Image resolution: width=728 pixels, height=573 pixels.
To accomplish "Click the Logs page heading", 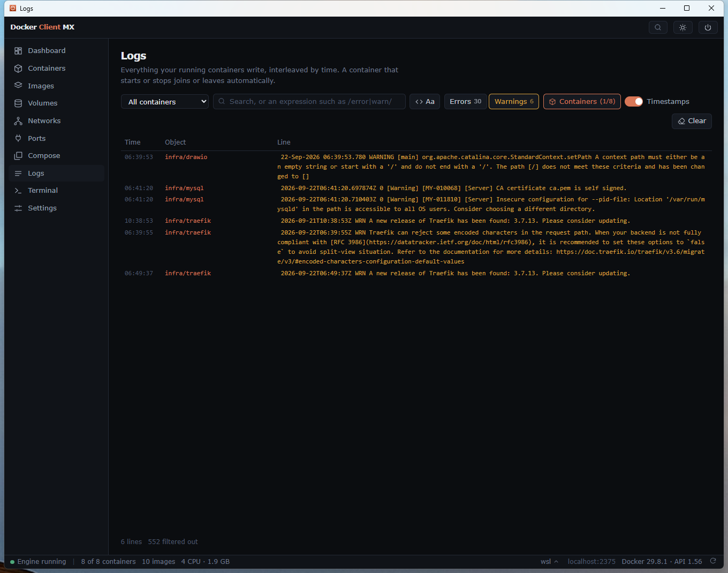I will pyautogui.click(x=133, y=56).
